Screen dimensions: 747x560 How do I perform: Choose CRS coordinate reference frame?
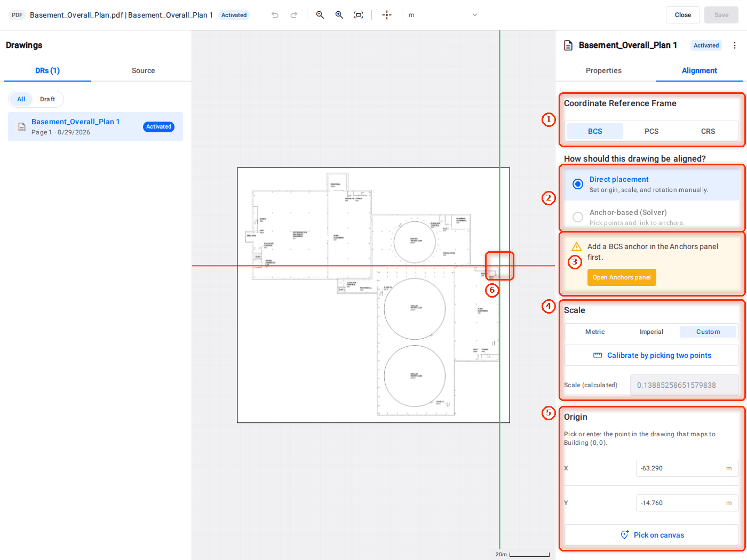pyautogui.click(x=708, y=131)
